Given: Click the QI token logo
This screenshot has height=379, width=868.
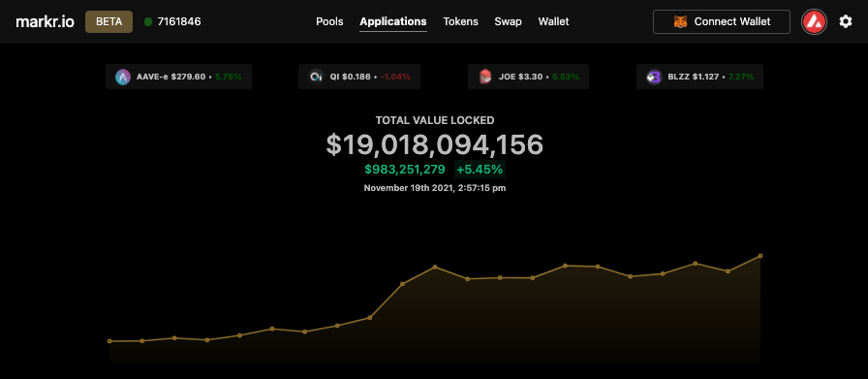Looking at the screenshot, I should [316, 77].
